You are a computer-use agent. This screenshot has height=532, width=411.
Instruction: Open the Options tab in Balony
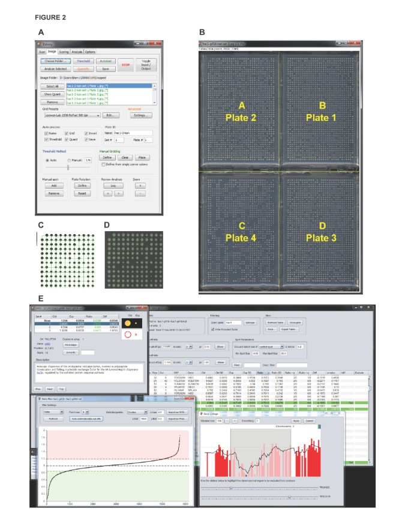(x=90, y=52)
